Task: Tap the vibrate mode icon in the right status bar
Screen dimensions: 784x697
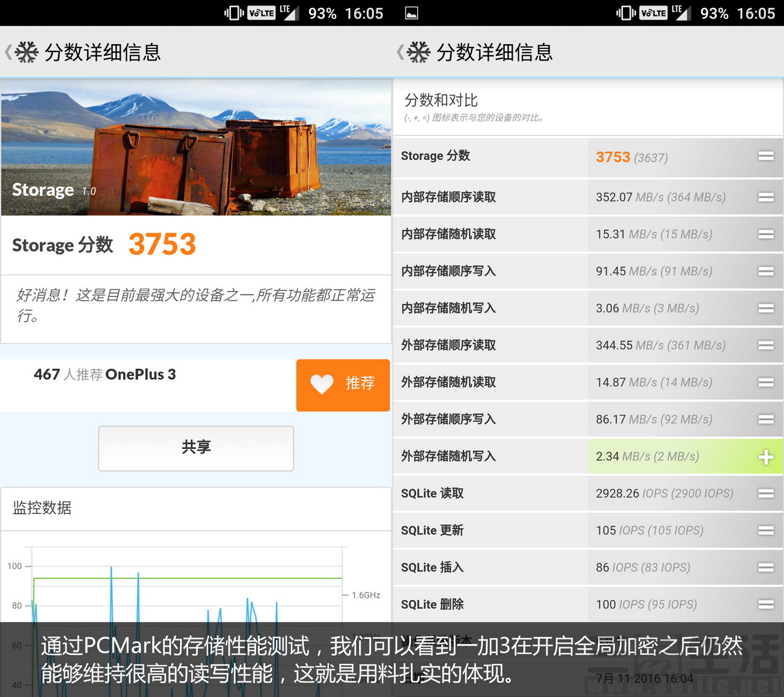Action: (626, 13)
